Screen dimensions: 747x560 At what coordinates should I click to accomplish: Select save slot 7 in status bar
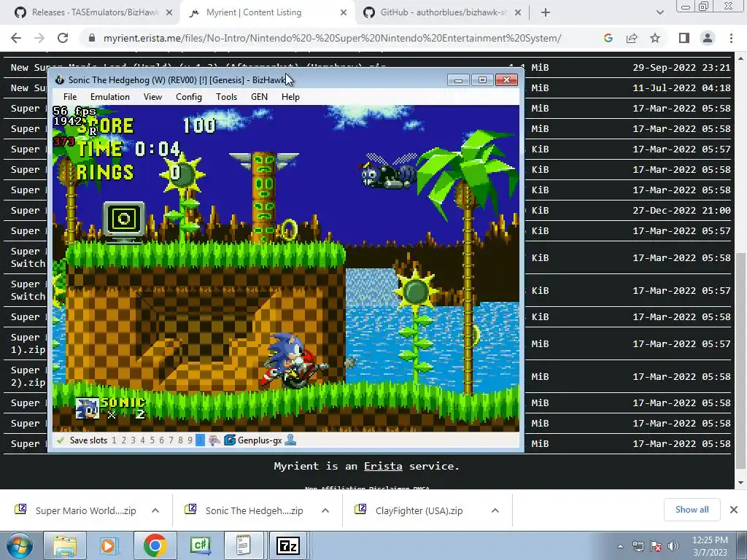click(171, 440)
